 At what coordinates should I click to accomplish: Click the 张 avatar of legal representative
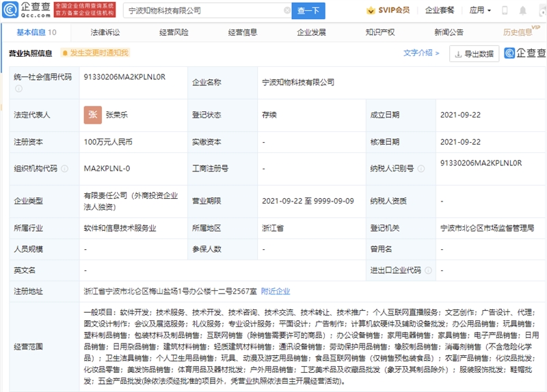point(92,115)
